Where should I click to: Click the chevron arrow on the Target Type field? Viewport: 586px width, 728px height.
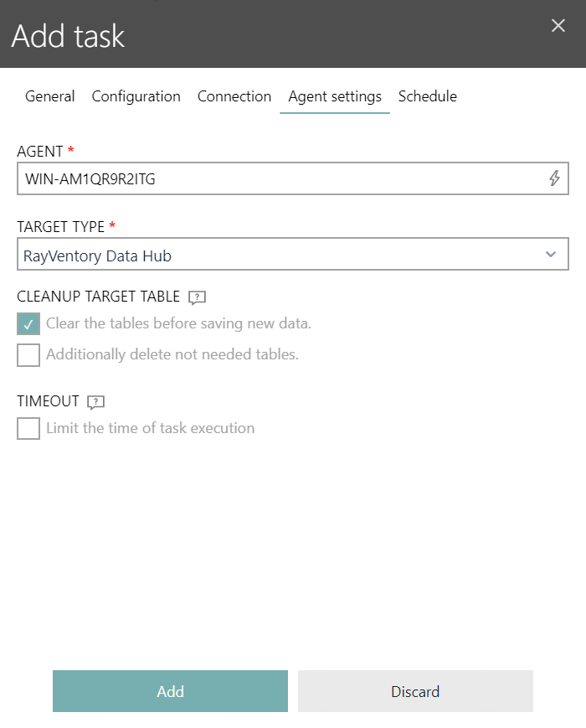pos(551,254)
